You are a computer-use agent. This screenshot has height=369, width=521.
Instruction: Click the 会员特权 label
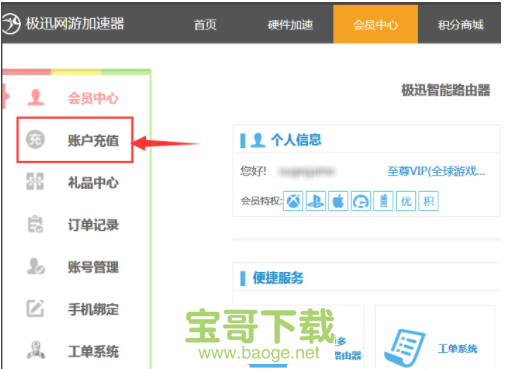tap(261, 201)
